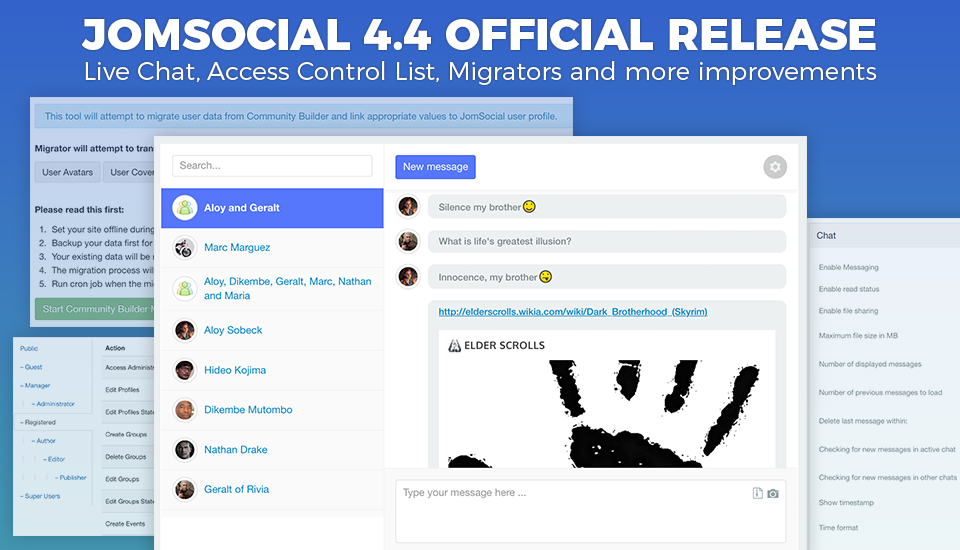960x550 pixels.
Task: Click Dikembe Mutombo avatar
Action: [x=184, y=410]
